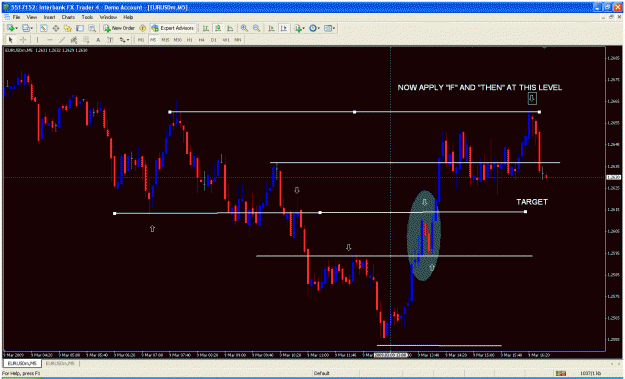625x379 pixels.
Task: Switch to the M15 timeframe
Action: 165,40
